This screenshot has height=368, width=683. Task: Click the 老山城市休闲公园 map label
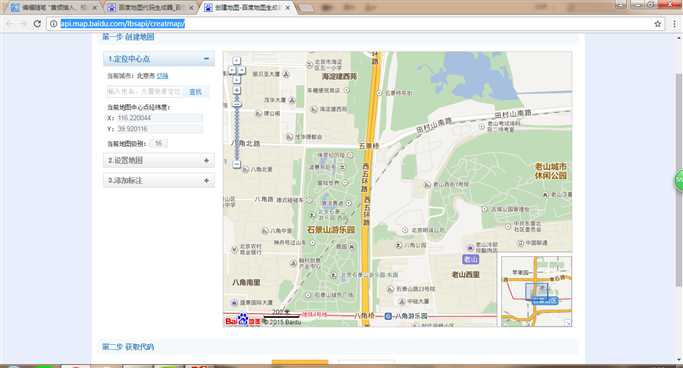(551, 171)
